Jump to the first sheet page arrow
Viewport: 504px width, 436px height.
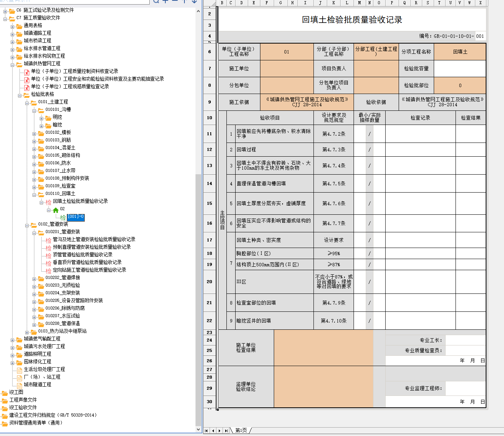(206, 431)
